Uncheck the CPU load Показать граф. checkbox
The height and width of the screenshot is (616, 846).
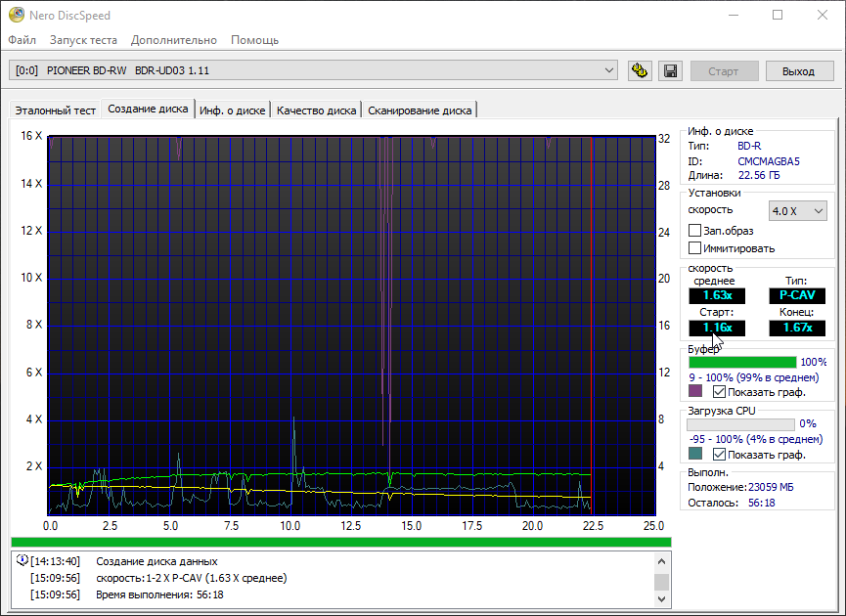(720, 455)
